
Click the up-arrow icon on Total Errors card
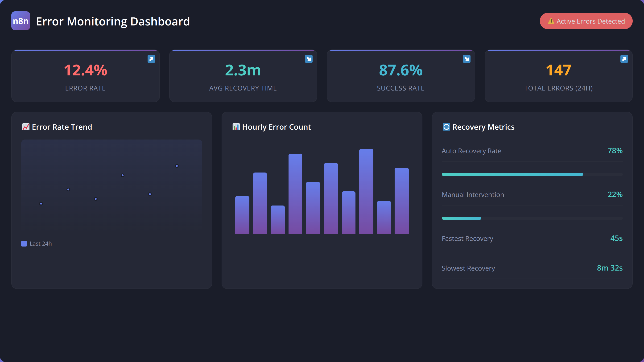pyautogui.click(x=624, y=59)
